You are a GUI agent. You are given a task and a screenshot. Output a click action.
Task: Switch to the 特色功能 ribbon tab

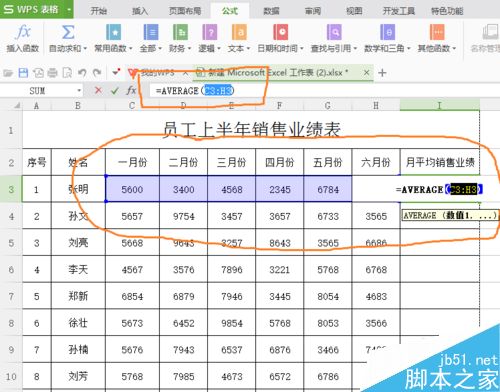point(447,11)
